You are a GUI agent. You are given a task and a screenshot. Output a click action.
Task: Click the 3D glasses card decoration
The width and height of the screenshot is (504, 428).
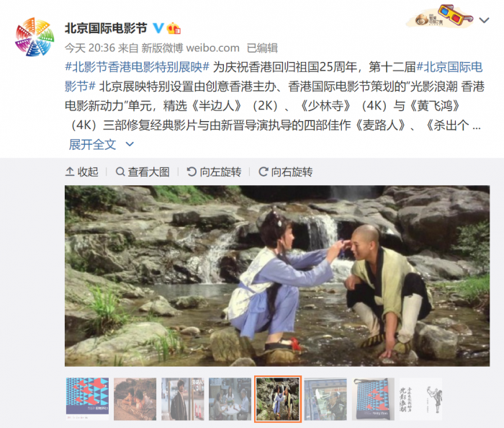click(441, 16)
